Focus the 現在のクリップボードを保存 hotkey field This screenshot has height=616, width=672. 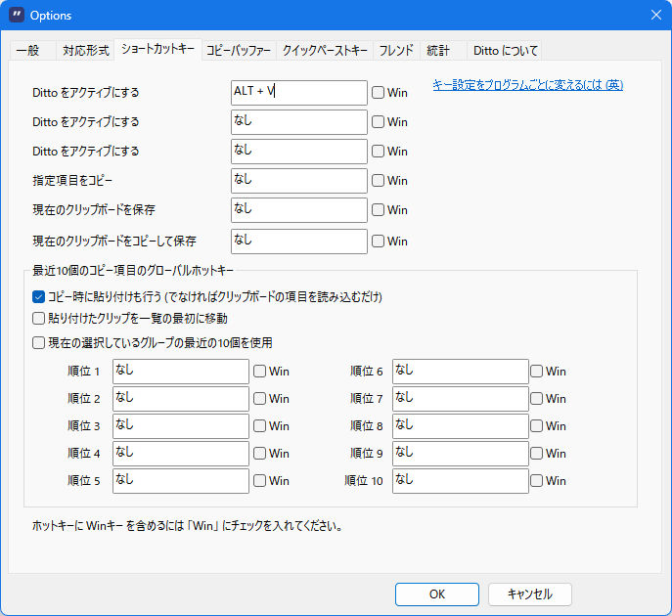(x=298, y=210)
